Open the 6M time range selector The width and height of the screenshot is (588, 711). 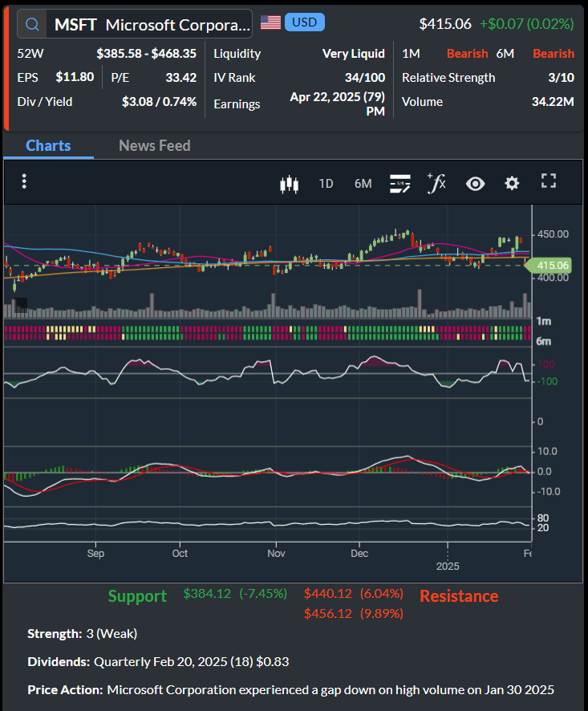tap(363, 184)
